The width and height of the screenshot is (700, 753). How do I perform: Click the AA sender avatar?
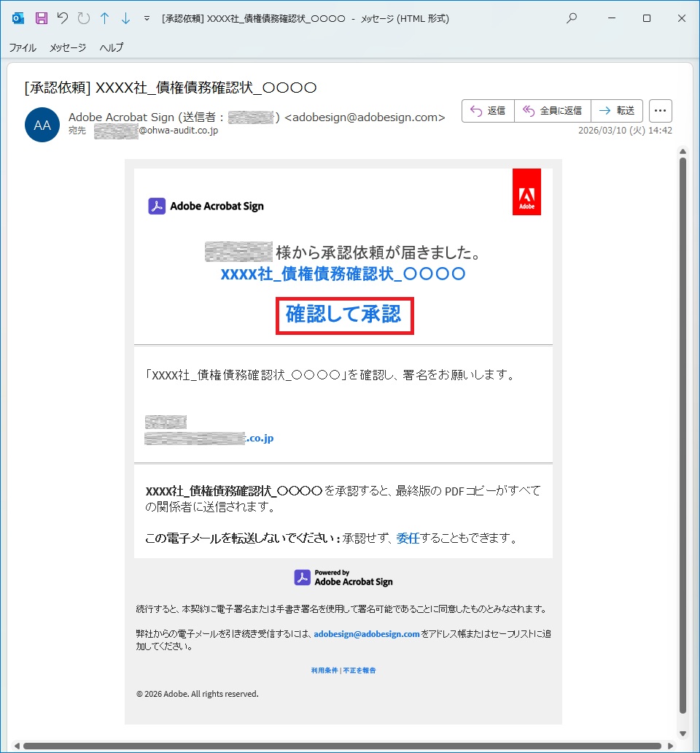tap(42, 125)
